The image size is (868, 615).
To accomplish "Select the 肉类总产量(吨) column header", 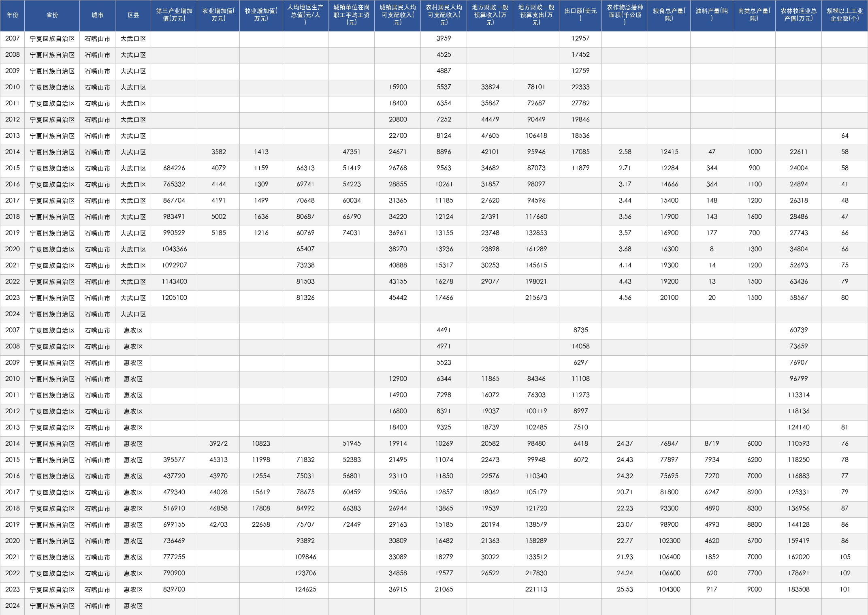I will [754, 15].
